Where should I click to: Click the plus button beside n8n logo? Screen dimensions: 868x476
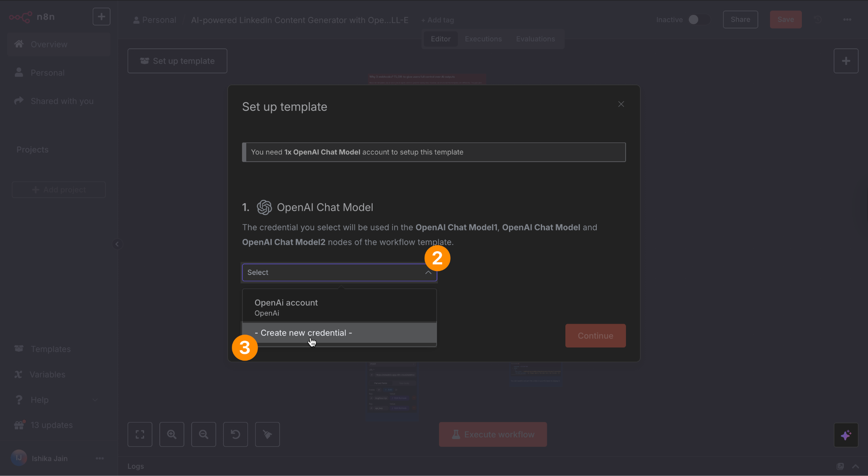[x=101, y=17]
